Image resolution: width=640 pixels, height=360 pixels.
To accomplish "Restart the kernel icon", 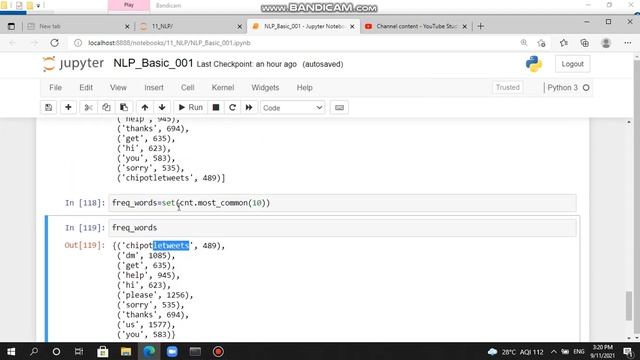I will point(232,108).
